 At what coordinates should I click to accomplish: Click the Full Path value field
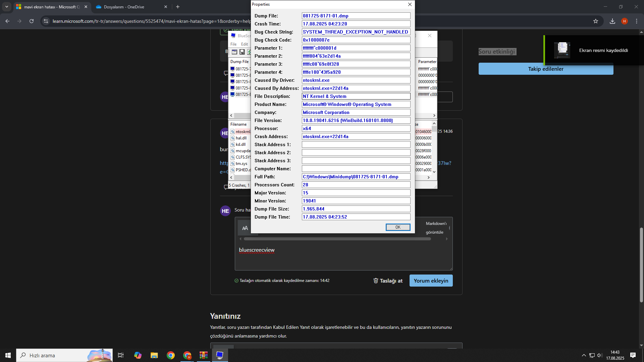(x=356, y=177)
